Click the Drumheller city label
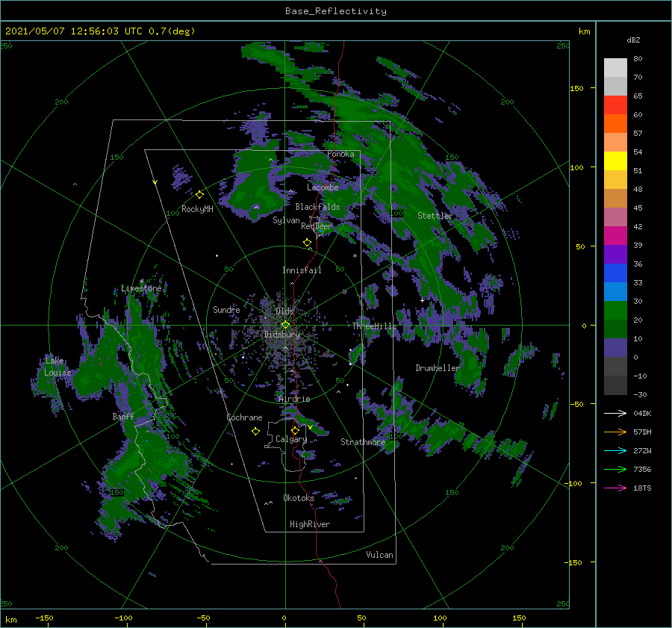This screenshot has height=628, width=672. point(438,368)
